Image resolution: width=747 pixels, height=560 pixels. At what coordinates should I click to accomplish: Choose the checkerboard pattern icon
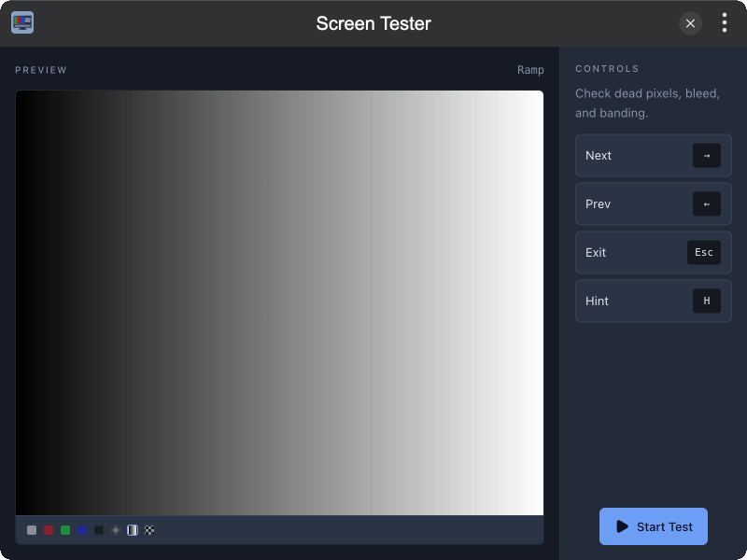pyautogui.click(x=149, y=530)
